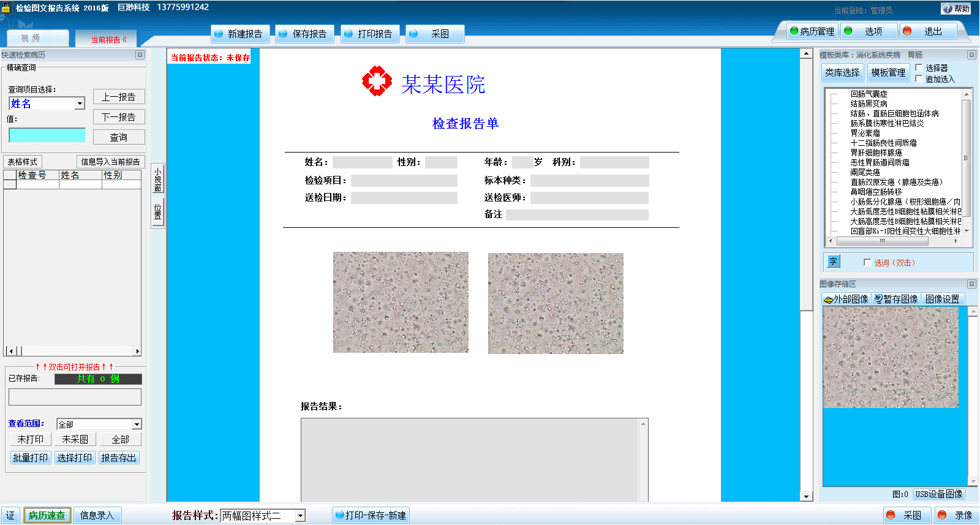
Task: Enable the 追加选入 checkbox
Action: point(919,78)
